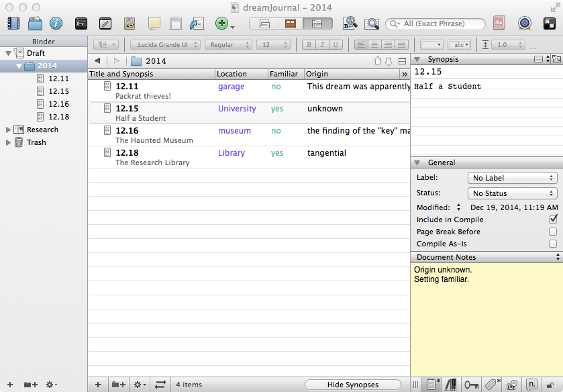The width and height of the screenshot is (563, 392).
Task: Center text alignment in format bar
Action: pos(374,44)
